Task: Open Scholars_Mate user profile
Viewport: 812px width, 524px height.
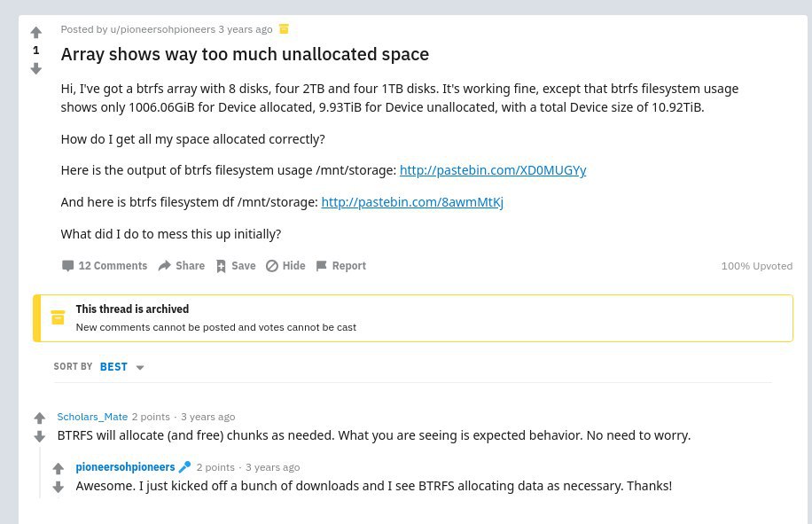Action: click(x=92, y=417)
